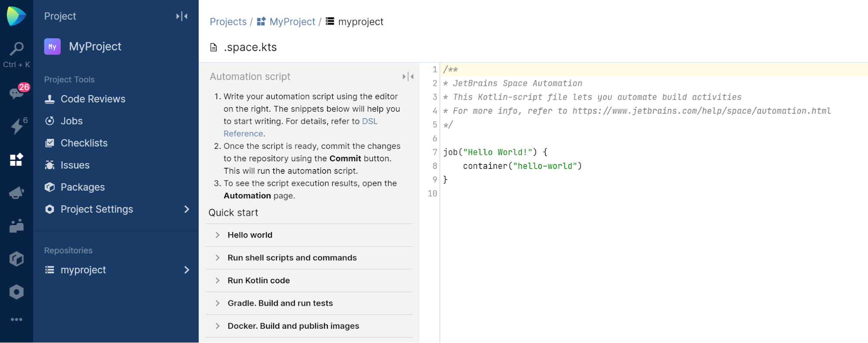Collapse the Project sidebar panel
The image size is (868, 343).
[182, 16]
